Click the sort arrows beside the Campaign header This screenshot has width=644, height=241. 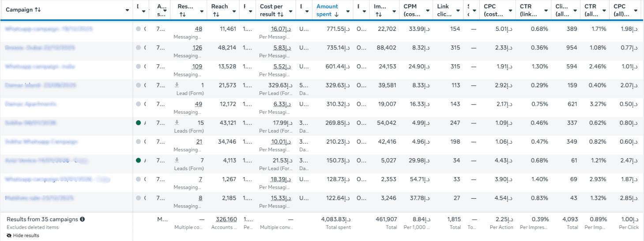pos(38,10)
